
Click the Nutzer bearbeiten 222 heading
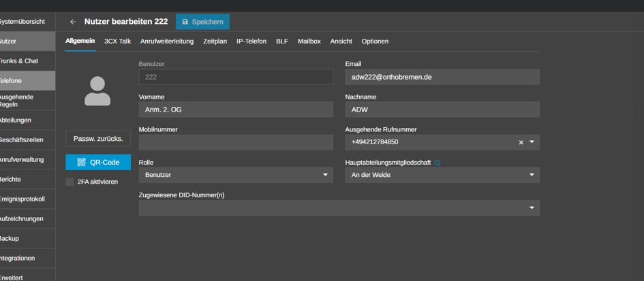click(126, 22)
